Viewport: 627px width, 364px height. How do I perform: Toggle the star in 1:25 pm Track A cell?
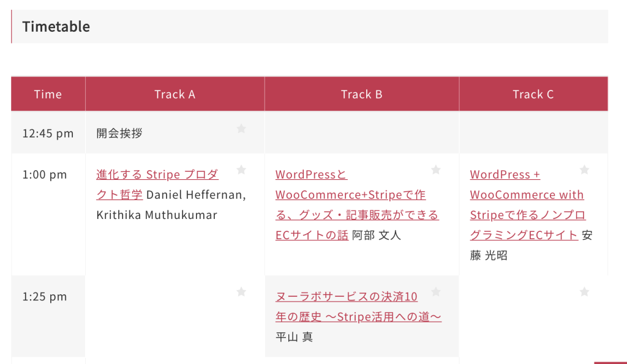(241, 292)
